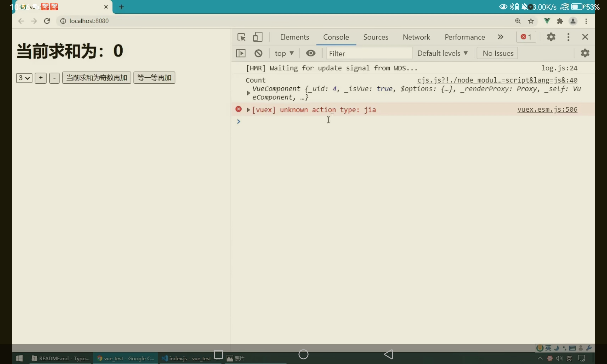Screen dimensions: 607x364
Task: Open console settings gear icon
Action: 585,53
